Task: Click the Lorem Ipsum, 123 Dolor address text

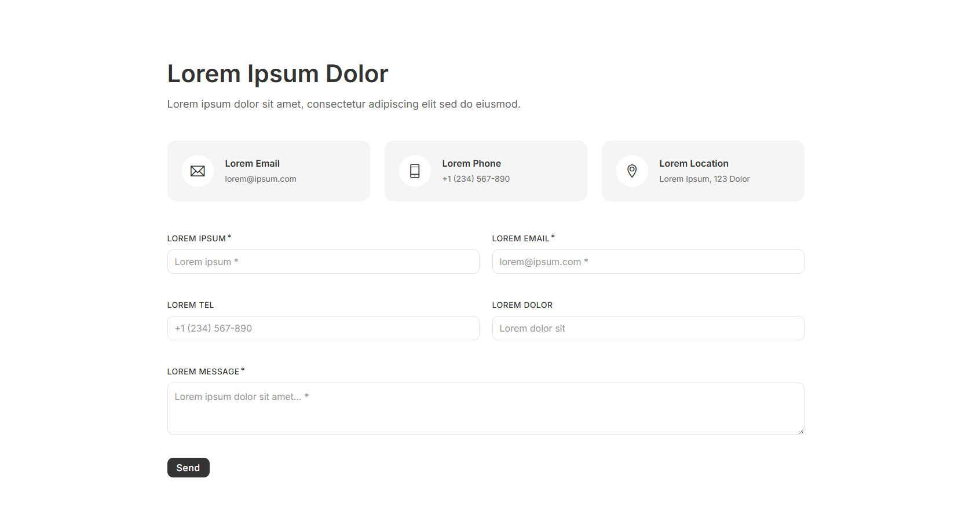Action: (x=704, y=179)
